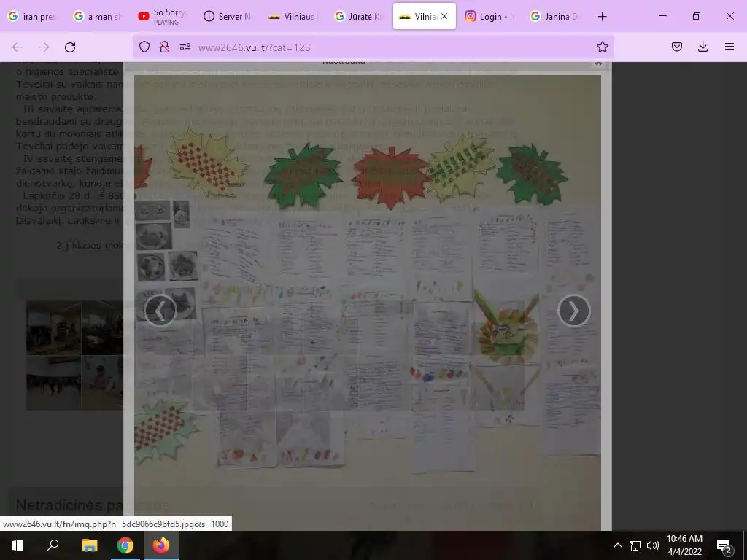This screenshot has width=747, height=560.
Task: Go back one page
Action: pos(18,47)
